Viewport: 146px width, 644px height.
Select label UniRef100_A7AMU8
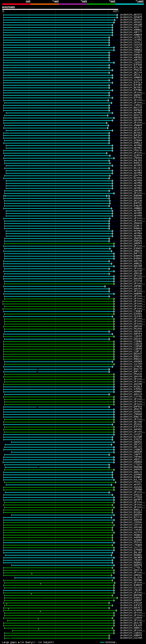[131, 610]
